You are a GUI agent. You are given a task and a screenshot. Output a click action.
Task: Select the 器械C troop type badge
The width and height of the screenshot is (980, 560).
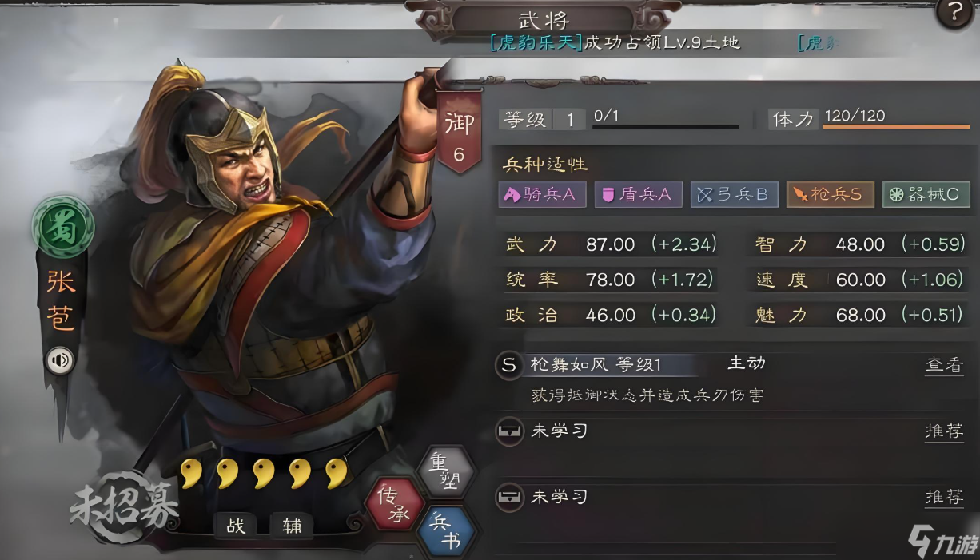tap(926, 194)
